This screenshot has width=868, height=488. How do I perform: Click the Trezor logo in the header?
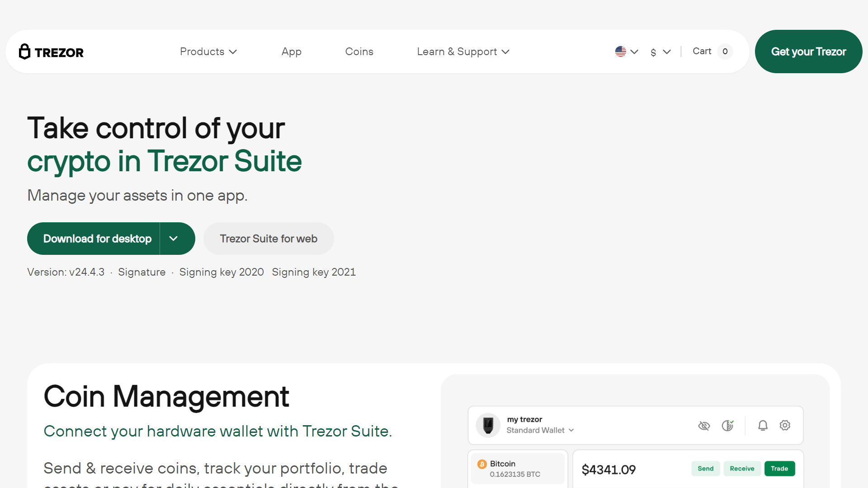click(51, 52)
